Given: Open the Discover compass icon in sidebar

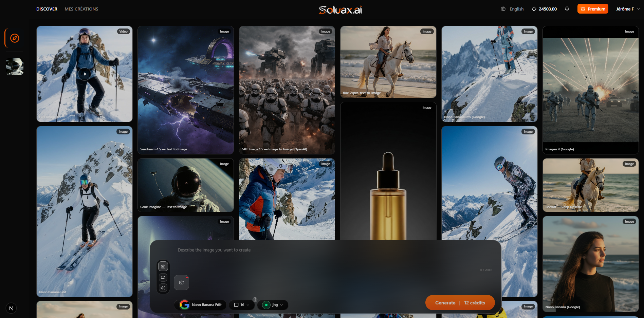Looking at the screenshot, I should [15, 38].
